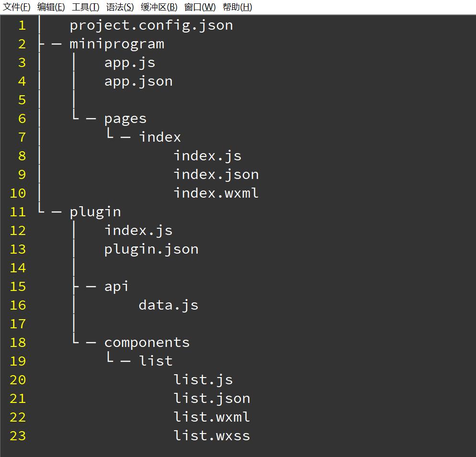Open the 文件(F) menu

pos(16,7)
